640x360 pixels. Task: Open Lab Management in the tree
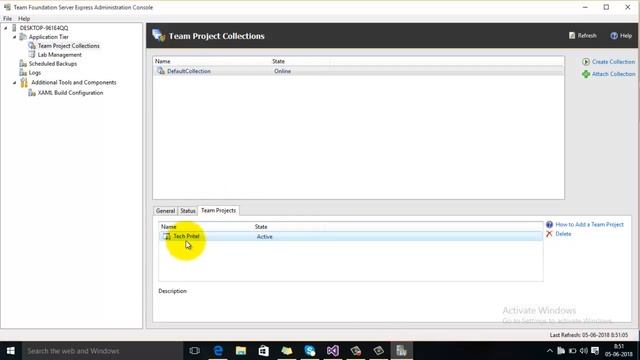60,55
